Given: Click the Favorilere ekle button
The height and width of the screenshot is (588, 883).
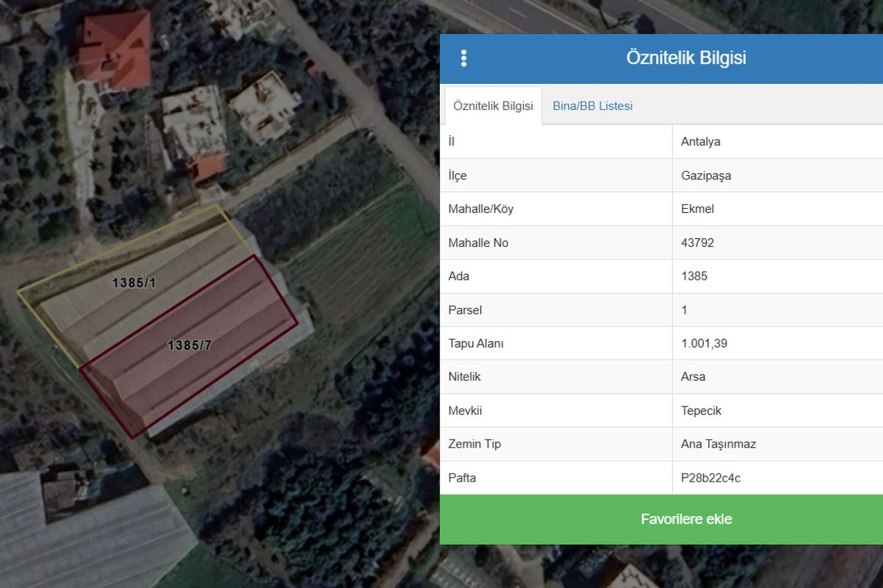Looking at the screenshot, I should 685,519.
